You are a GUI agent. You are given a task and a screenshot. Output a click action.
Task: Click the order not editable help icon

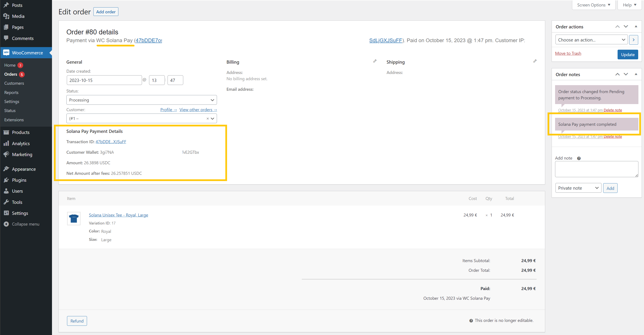click(471, 321)
